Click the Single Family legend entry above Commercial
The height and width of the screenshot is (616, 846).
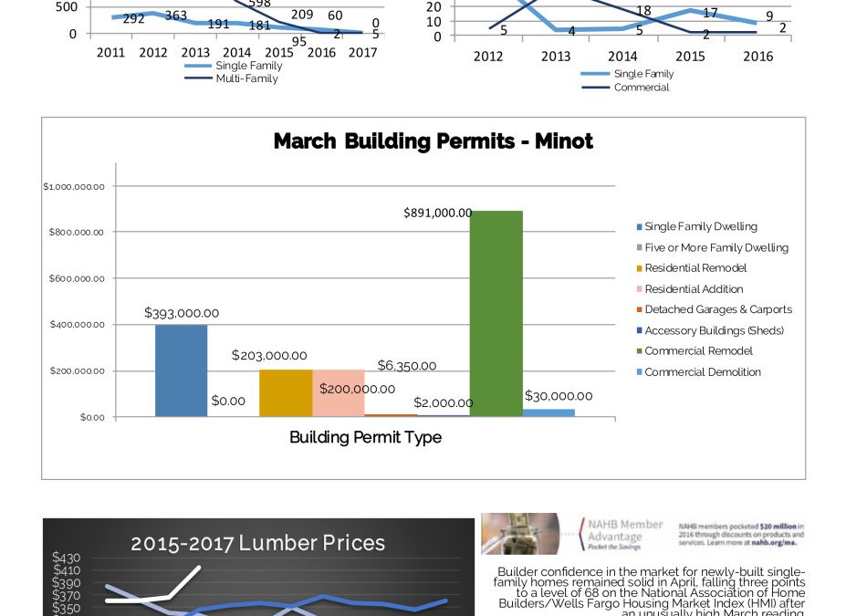(x=627, y=74)
